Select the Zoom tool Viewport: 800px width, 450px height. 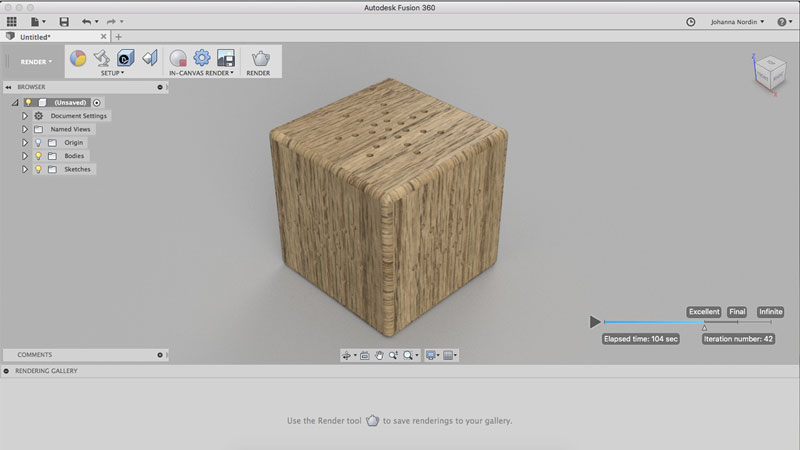pyautogui.click(x=393, y=355)
